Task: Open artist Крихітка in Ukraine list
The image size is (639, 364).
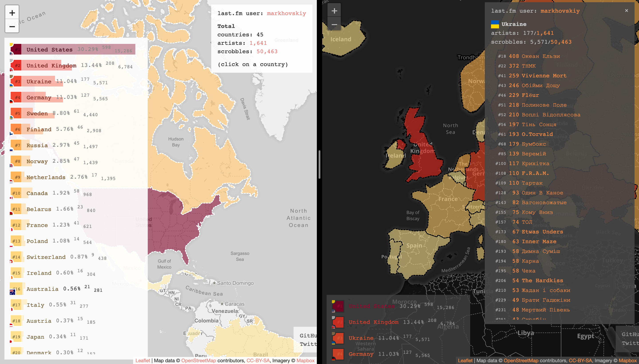Action: (x=536, y=164)
